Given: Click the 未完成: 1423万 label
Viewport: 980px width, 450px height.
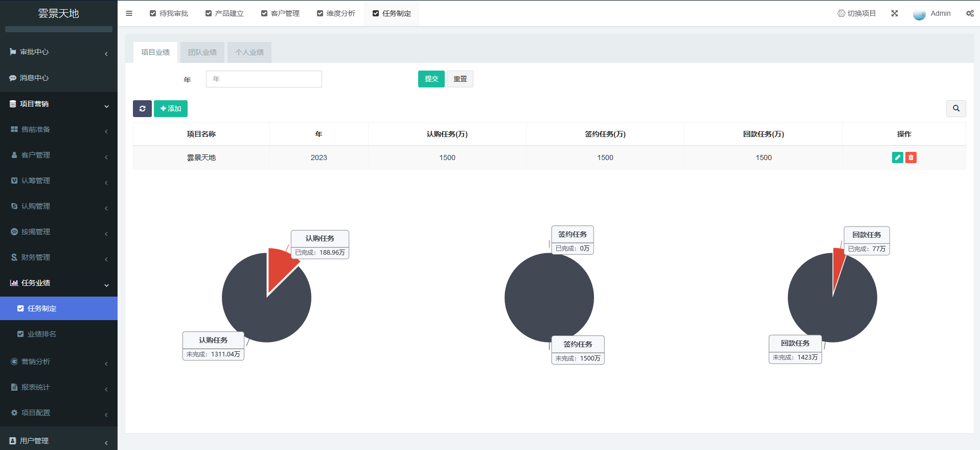Looking at the screenshot, I should (795, 357).
